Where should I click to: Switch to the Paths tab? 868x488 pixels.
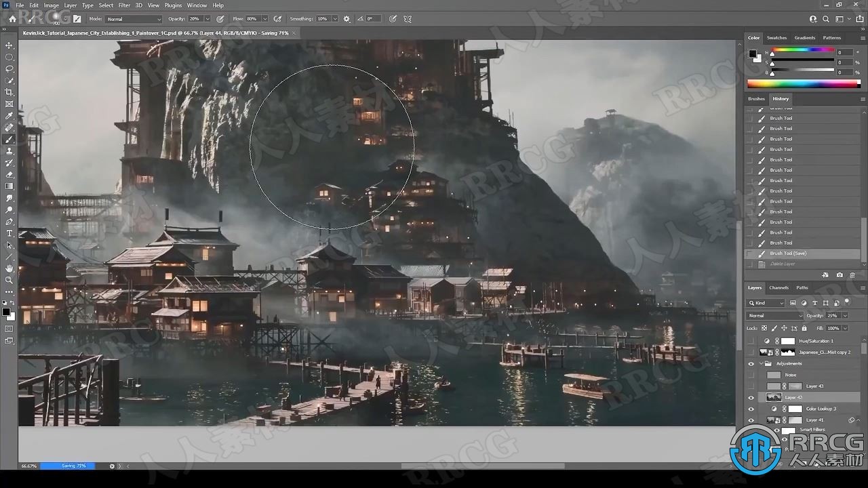point(802,288)
